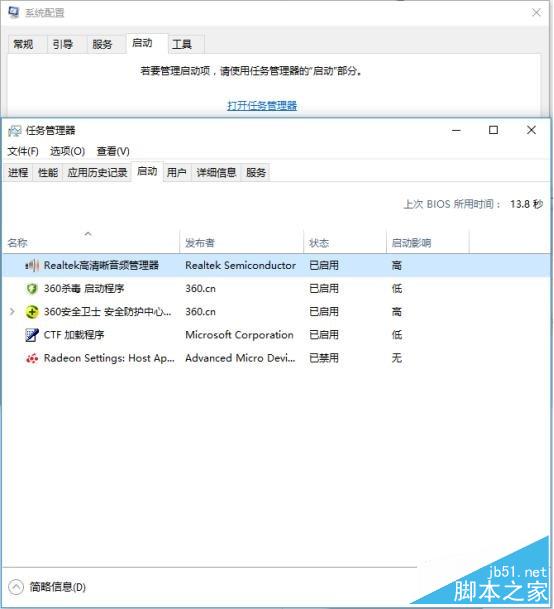Click 简略信息(D) to collapse details

[57, 587]
